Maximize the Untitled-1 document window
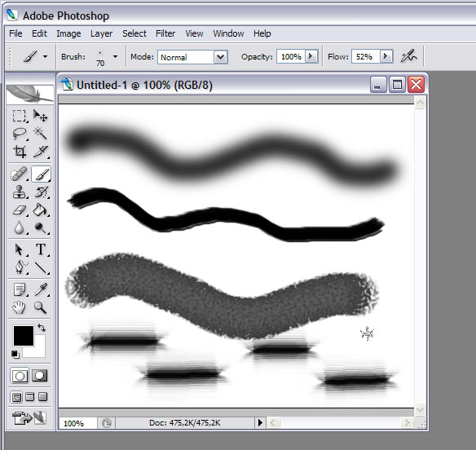Image resolution: width=476 pixels, height=450 pixels. click(x=398, y=85)
